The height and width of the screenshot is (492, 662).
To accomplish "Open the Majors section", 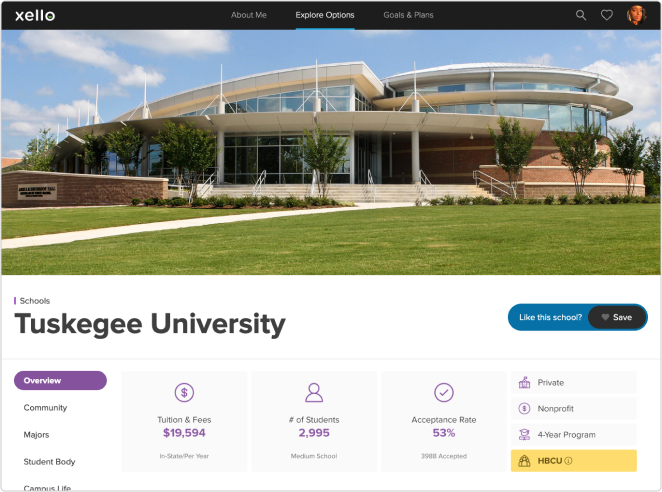I will coord(37,435).
